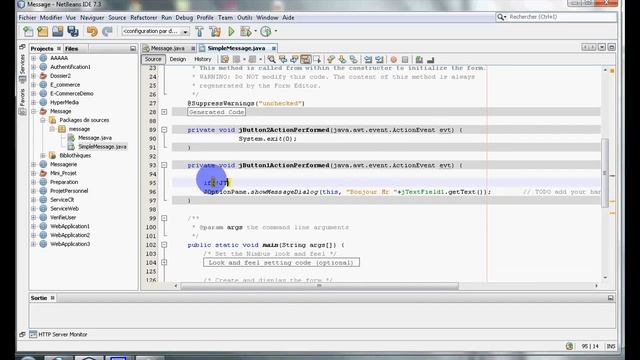This screenshot has width=640, height=360.
Task: Click the search magnifier in the Rechercher box
Action: pyautogui.click(x=501, y=17)
